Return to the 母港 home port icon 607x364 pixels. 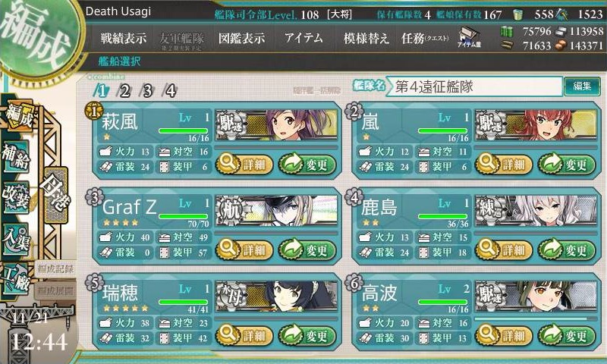coord(56,195)
